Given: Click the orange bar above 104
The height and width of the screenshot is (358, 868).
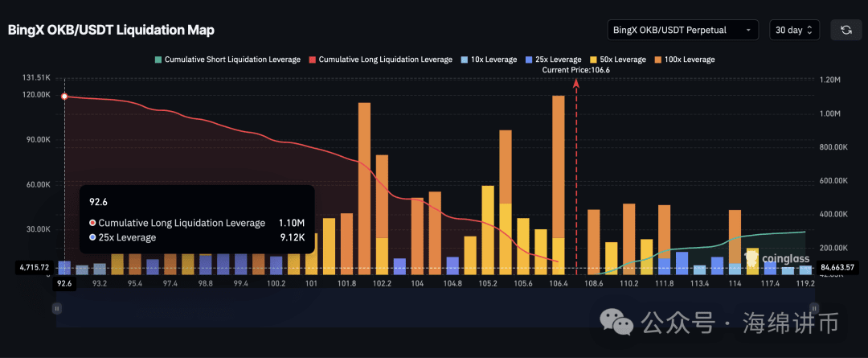Looking at the screenshot, I should (417, 236).
